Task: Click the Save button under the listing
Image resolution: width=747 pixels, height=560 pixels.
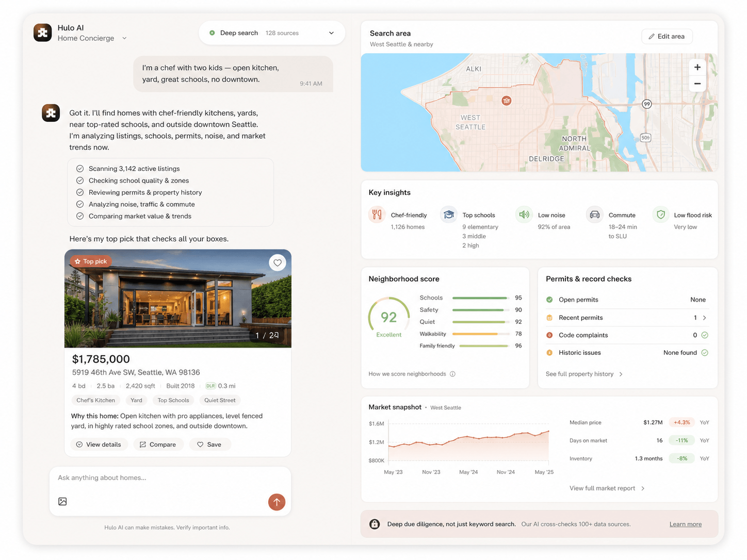Action: click(209, 444)
